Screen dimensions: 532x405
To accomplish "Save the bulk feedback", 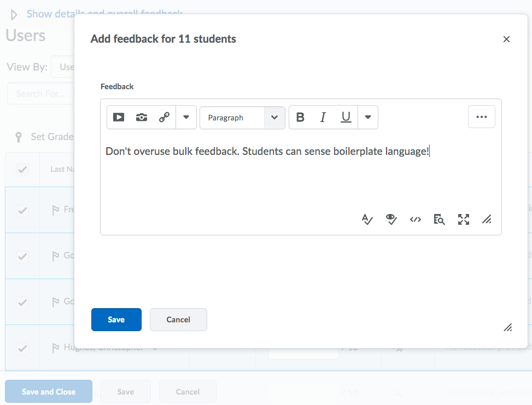I will tap(116, 320).
